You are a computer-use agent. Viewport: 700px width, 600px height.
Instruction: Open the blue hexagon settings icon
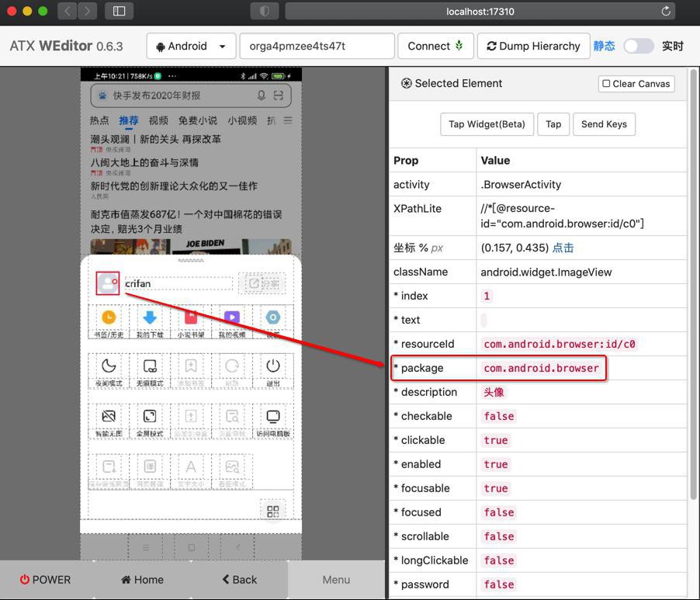pyautogui.click(x=272, y=317)
